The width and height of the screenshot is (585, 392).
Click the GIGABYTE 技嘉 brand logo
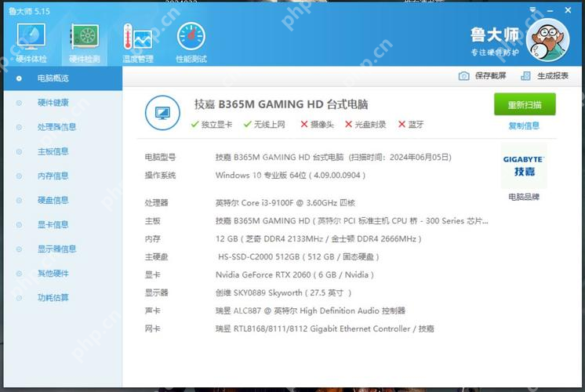tap(524, 166)
